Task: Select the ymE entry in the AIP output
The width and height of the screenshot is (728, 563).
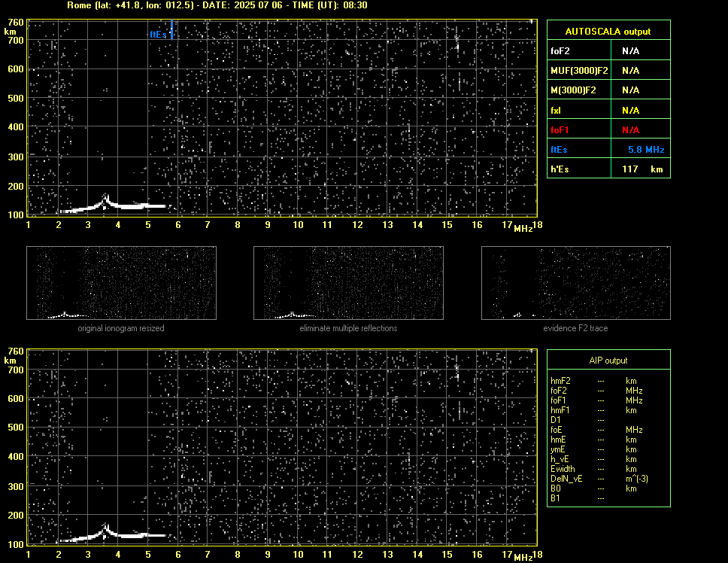Action: pyautogui.click(x=557, y=449)
